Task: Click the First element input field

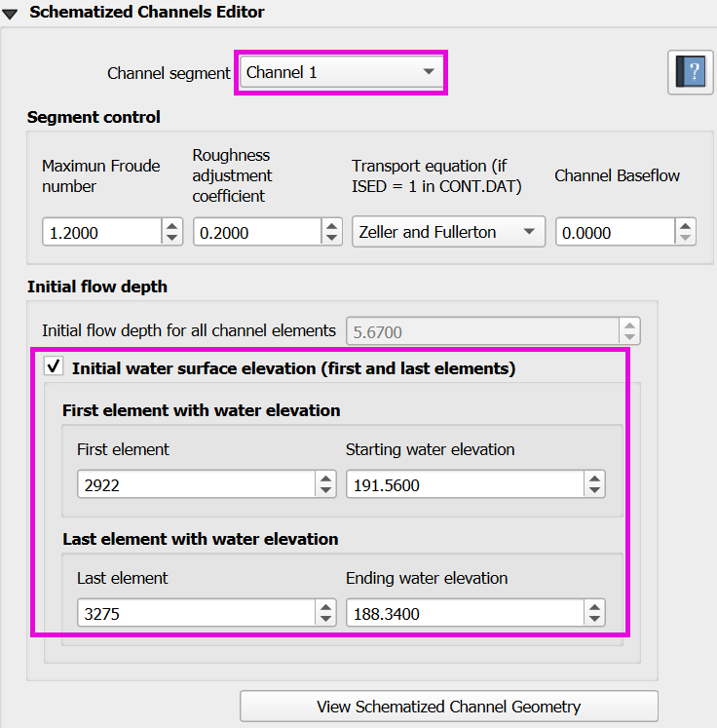Action: tap(195, 484)
